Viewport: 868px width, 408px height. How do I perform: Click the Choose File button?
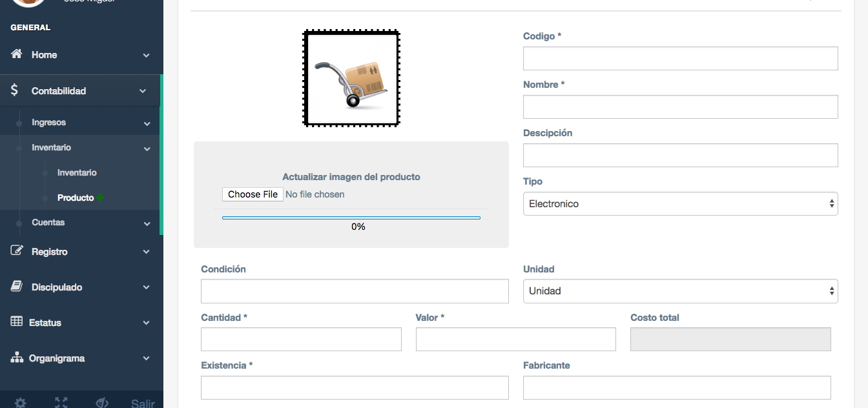(x=253, y=194)
